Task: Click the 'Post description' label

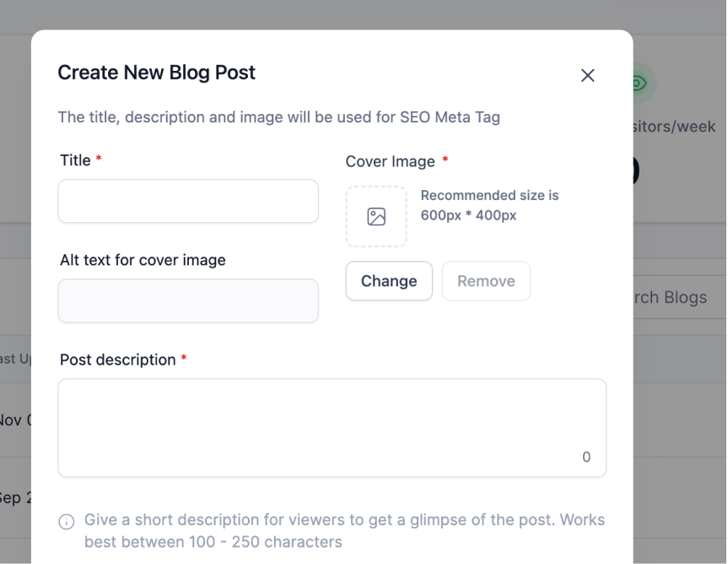Action: pyautogui.click(x=117, y=360)
